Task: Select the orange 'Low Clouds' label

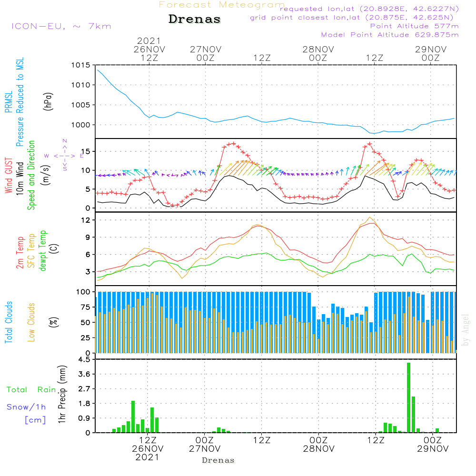Action: (x=31, y=322)
